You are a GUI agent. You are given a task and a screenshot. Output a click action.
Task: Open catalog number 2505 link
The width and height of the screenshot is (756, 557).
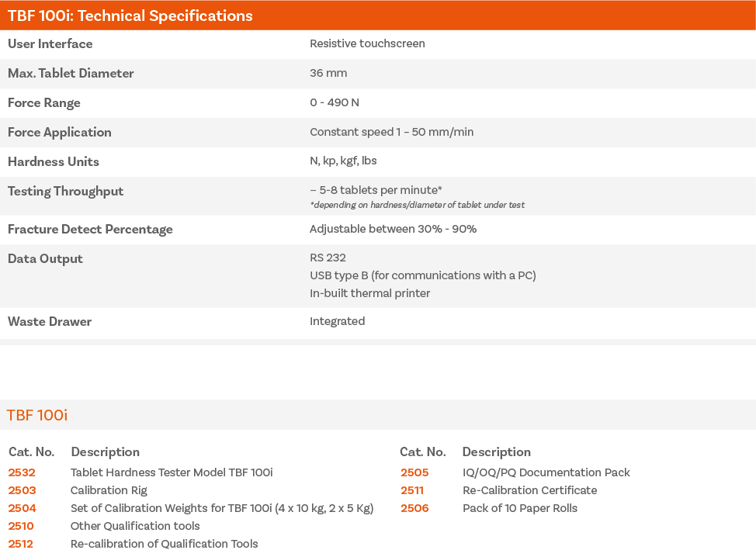coord(412,472)
